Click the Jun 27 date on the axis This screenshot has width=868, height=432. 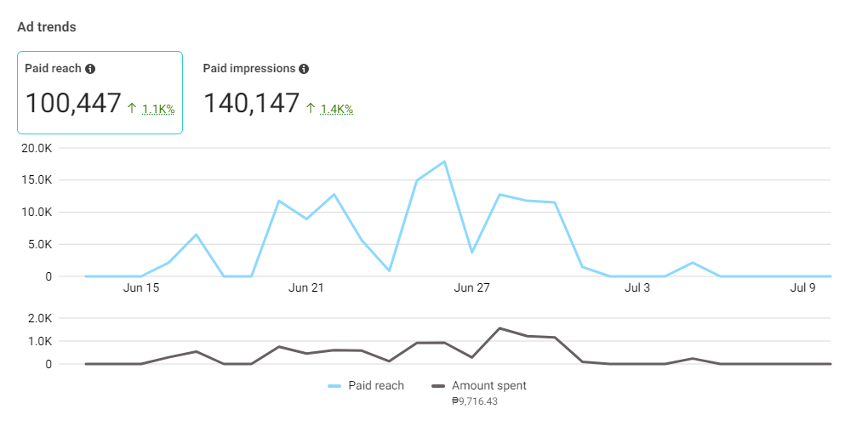(472, 288)
